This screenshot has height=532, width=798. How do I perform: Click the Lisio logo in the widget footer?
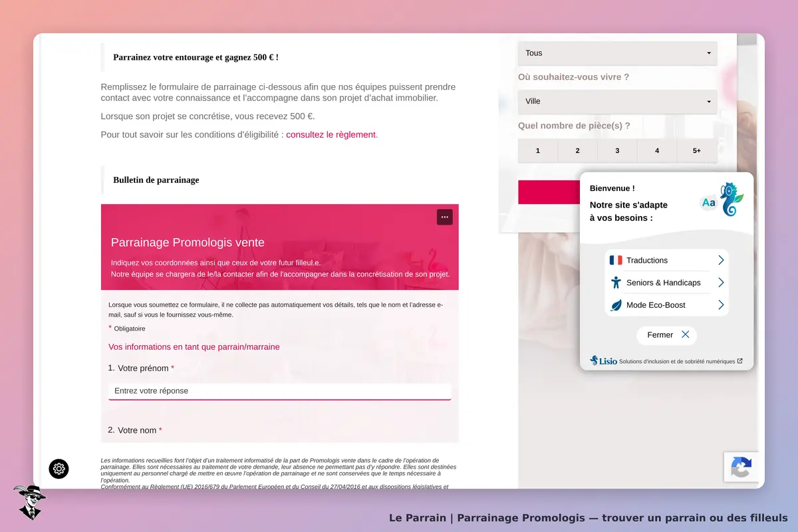pos(604,360)
